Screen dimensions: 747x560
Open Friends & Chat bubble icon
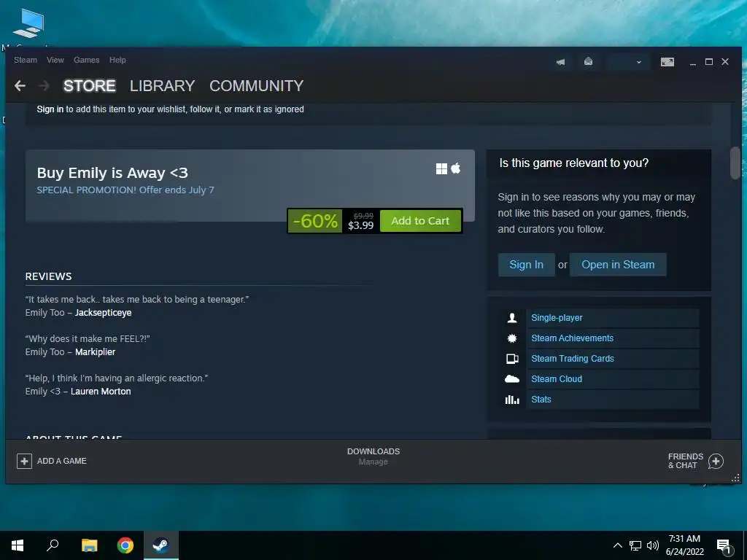(716, 461)
